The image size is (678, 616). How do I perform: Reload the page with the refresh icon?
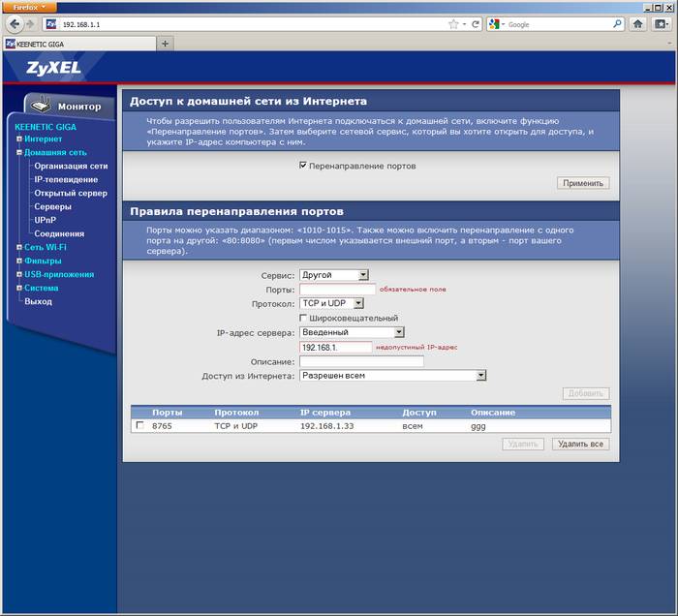click(x=475, y=23)
